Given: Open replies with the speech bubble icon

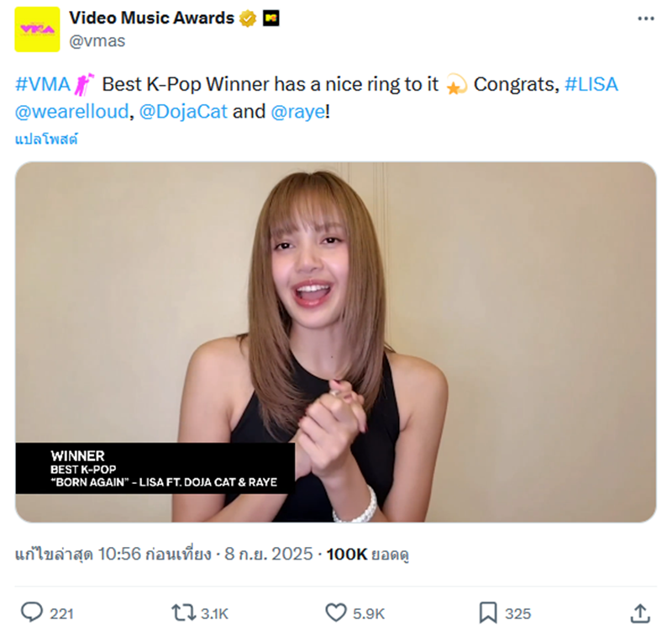Looking at the screenshot, I should (x=32, y=613).
